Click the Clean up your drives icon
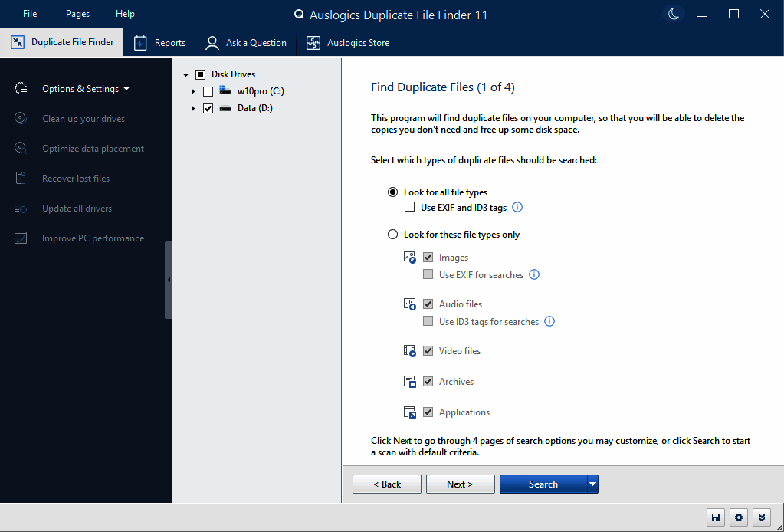 [21, 119]
